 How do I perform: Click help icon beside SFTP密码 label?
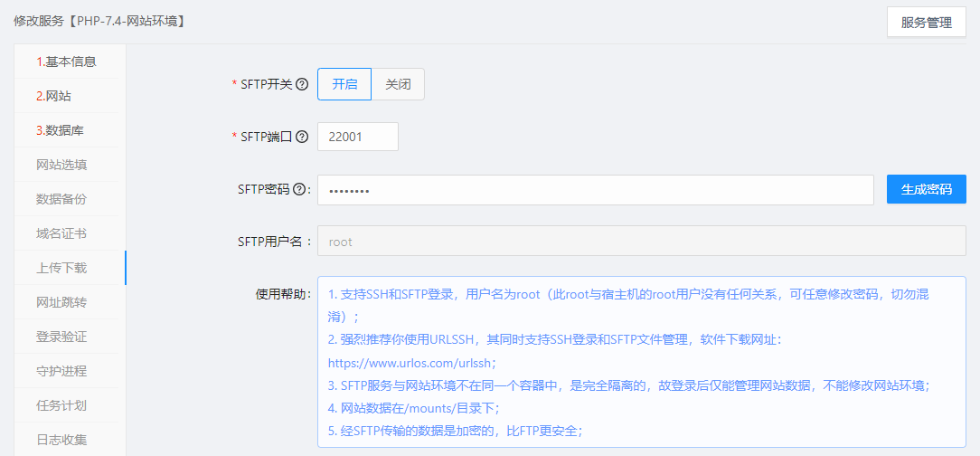[x=299, y=189]
